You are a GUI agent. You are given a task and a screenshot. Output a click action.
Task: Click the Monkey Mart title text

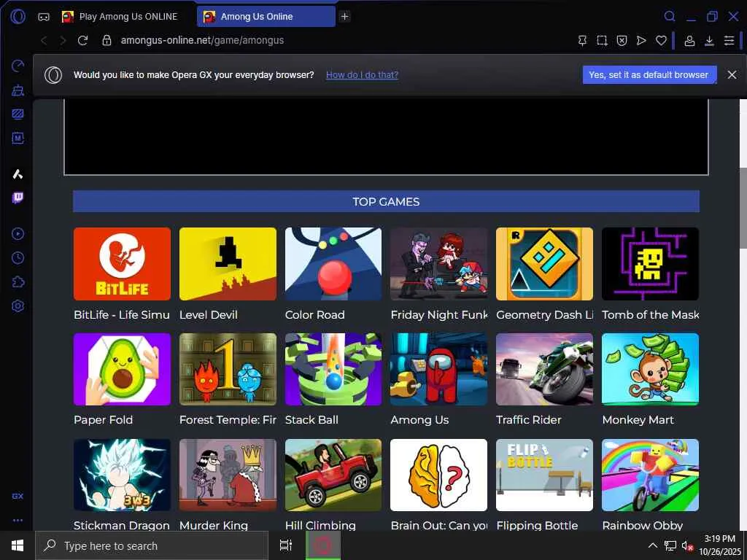point(638,420)
